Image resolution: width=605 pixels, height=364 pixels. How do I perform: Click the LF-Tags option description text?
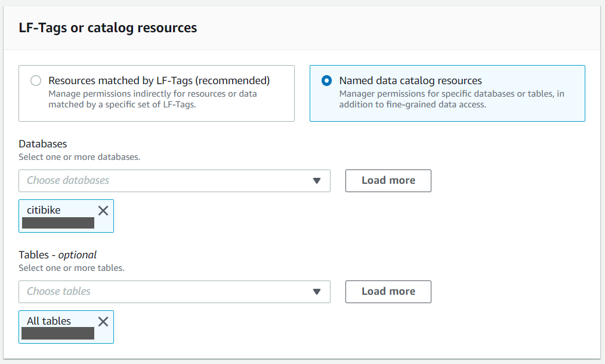(x=153, y=99)
